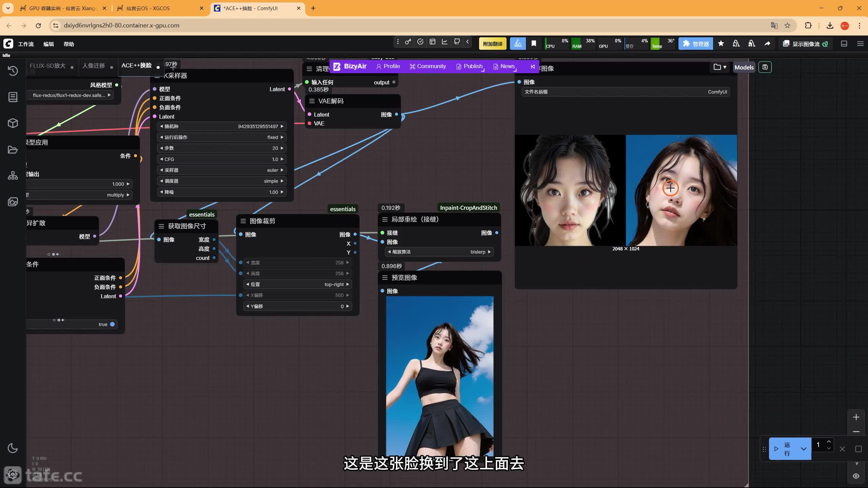This screenshot has width=868, height=488.
Task: Click the ComfyUI logo icon
Action: 8,44
